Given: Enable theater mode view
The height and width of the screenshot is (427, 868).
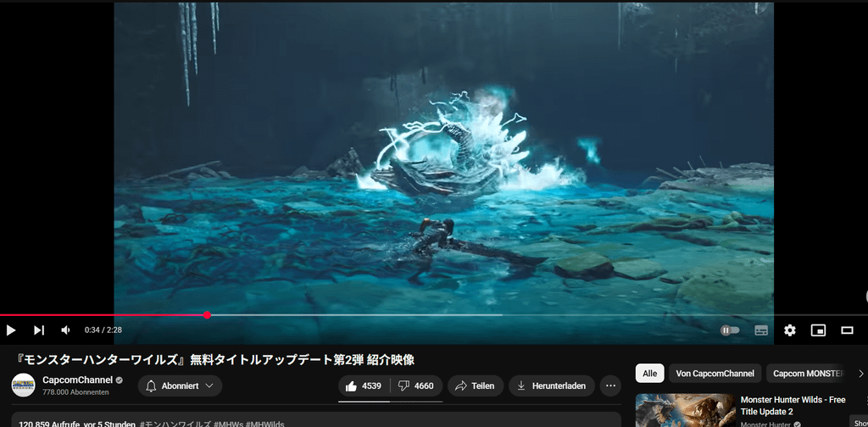Looking at the screenshot, I should (847, 330).
